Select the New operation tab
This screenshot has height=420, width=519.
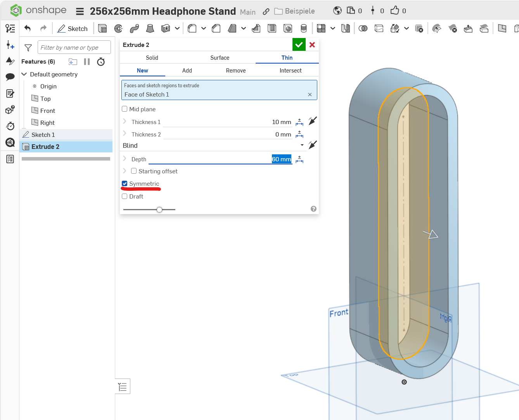(142, 71)
